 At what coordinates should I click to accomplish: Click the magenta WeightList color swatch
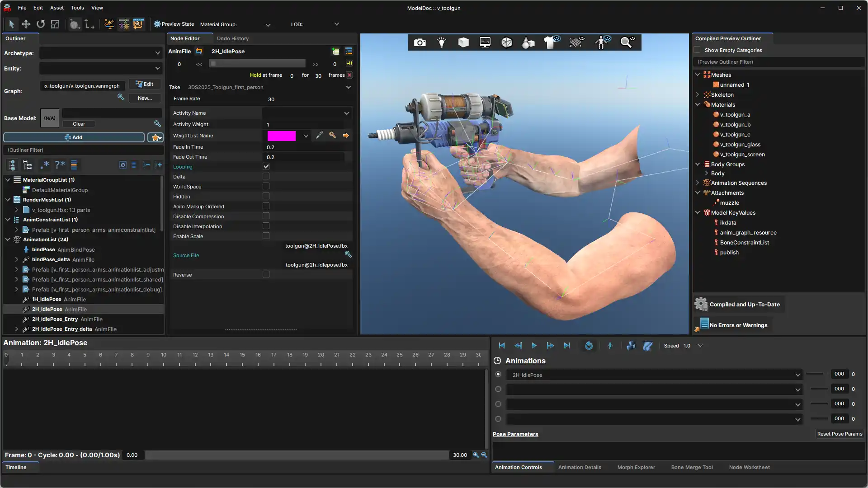[283, 135]
